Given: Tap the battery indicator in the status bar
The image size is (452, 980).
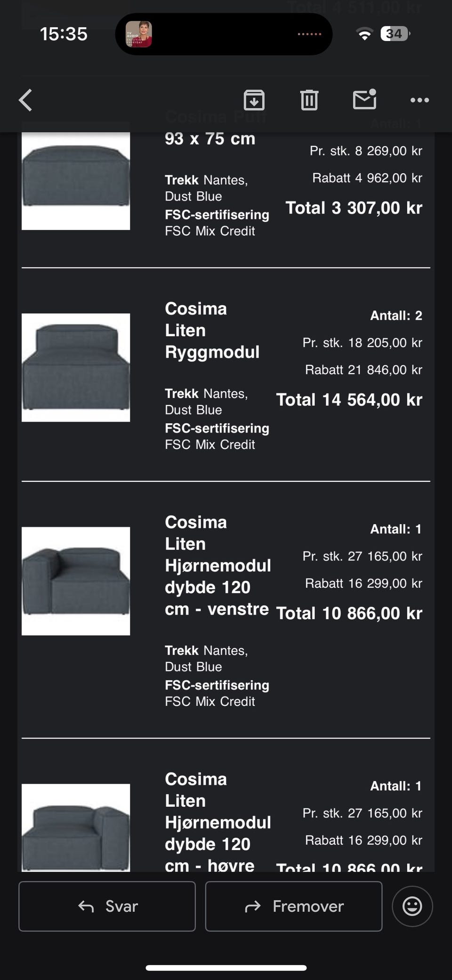Looking at the screenshot, I should (395, 34).
